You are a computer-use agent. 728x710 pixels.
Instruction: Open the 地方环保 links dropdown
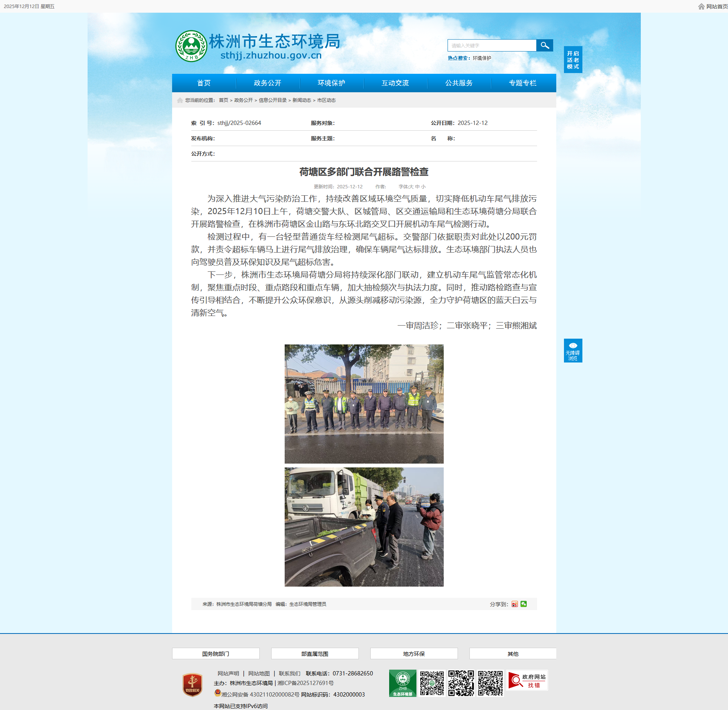(x=414, y=654)
